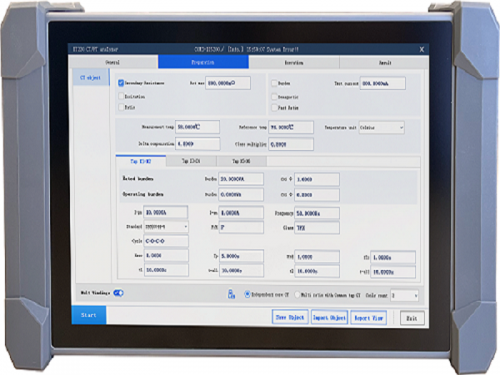Click the Save Object button
The image size is (500, 375).
290,317
